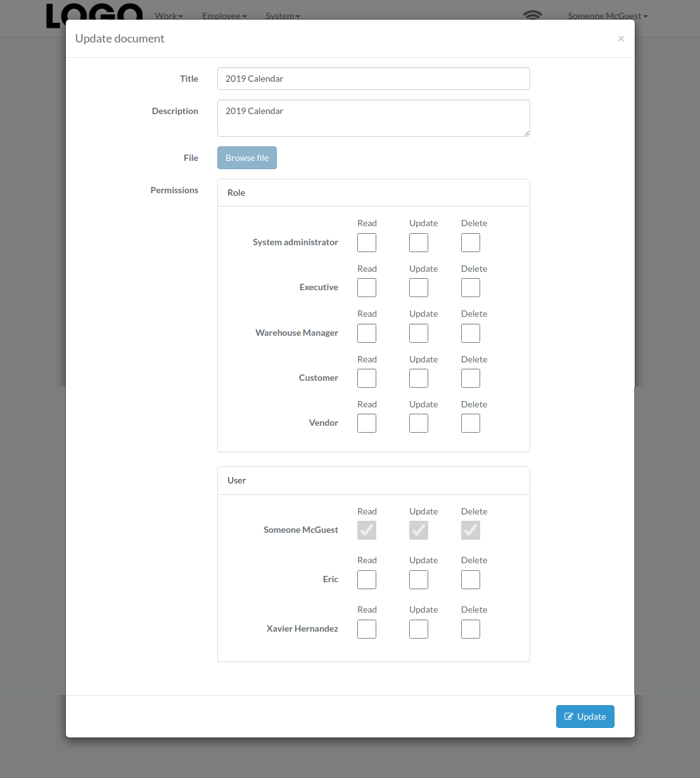Click the LOGO in the header

94,16
